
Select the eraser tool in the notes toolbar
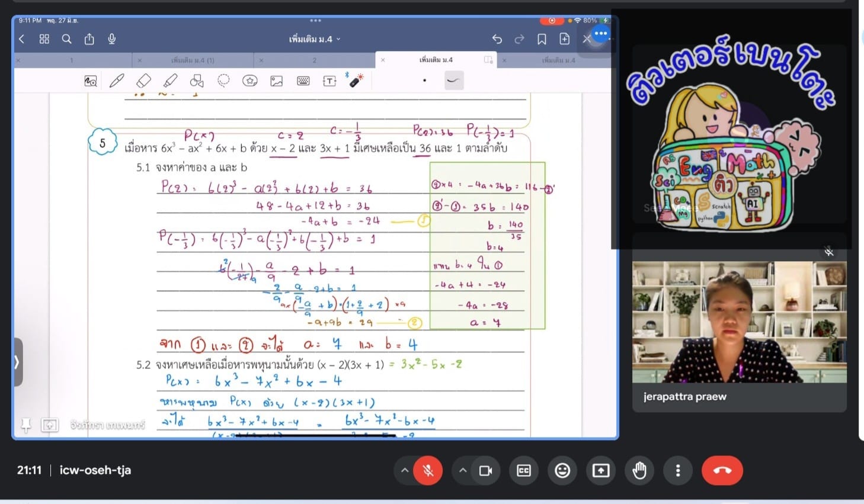pyautogui.click(x=143, y=81)
